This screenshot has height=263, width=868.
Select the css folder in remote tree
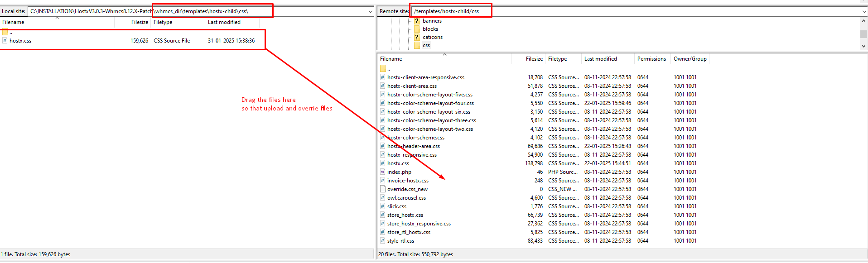[x=426, y=45]
